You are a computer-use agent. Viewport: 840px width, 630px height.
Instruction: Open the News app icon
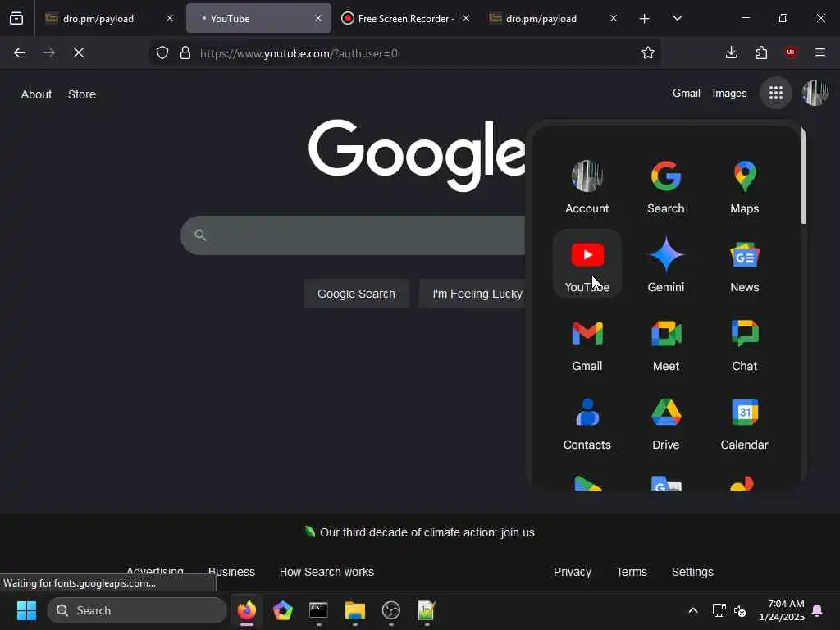745,263
